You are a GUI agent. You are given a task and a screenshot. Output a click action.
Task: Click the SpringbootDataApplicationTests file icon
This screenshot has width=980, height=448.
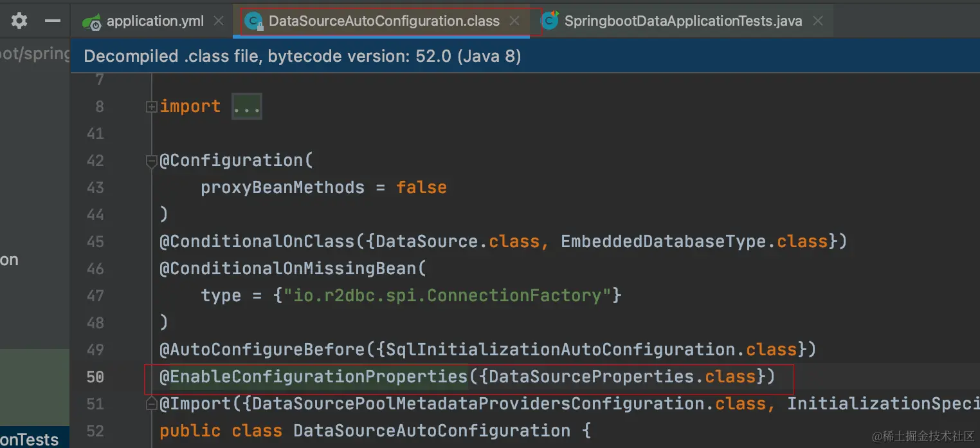click(550, 21)
